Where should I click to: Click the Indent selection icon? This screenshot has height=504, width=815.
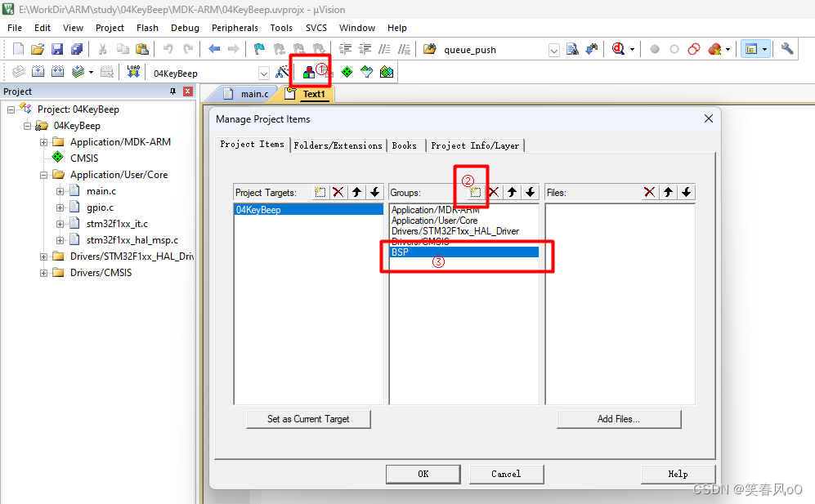point(345,49)
